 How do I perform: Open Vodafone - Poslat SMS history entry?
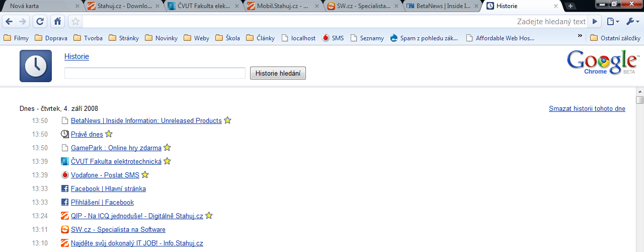click(105, 175)
